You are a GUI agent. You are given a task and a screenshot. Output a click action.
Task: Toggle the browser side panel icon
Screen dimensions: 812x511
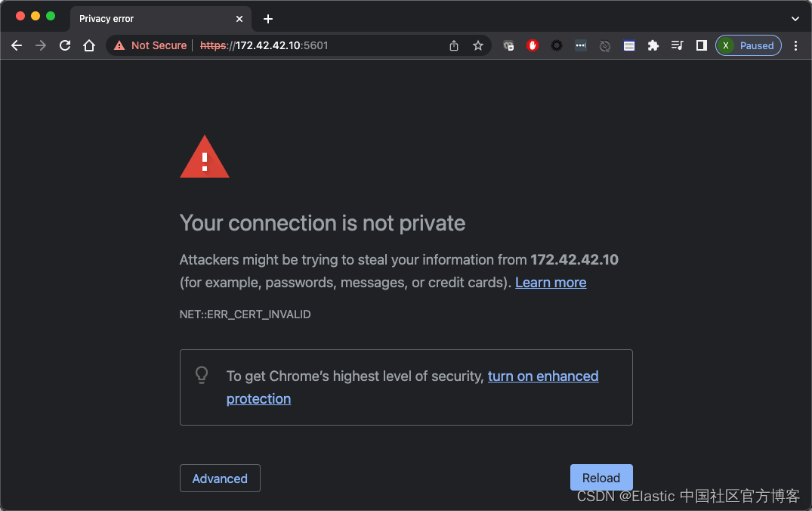tap(702, 45)
